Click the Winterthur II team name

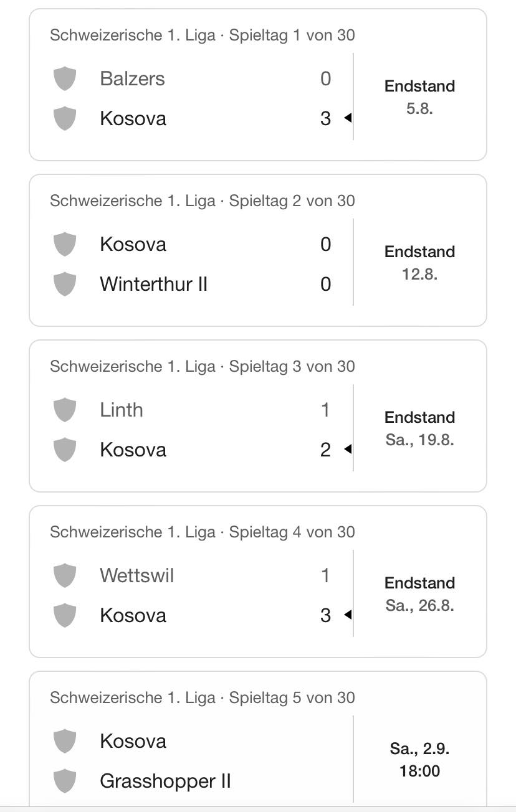[153, 285]
